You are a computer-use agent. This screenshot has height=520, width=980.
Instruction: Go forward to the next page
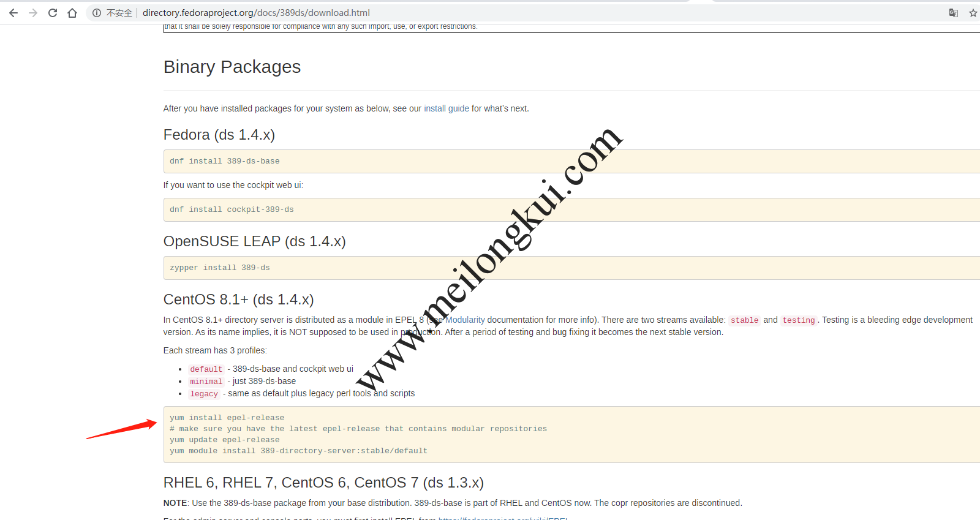coord(33,13)
